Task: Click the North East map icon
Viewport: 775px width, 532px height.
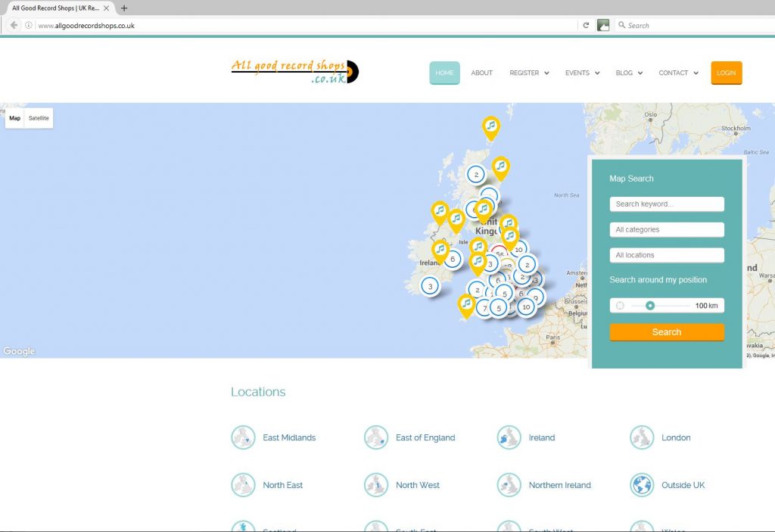Action: click(x=243, y=485)
